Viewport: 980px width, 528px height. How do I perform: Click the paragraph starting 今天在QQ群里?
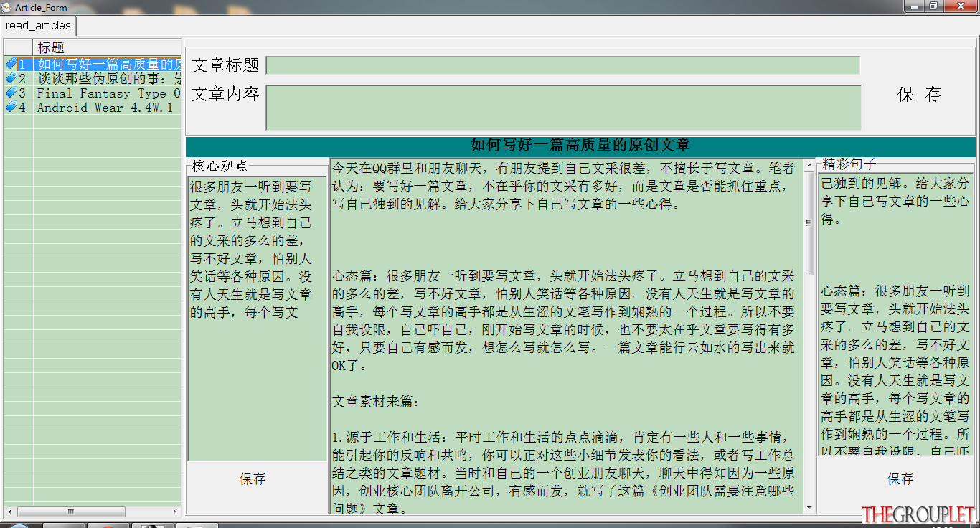(x=563, y=187)
